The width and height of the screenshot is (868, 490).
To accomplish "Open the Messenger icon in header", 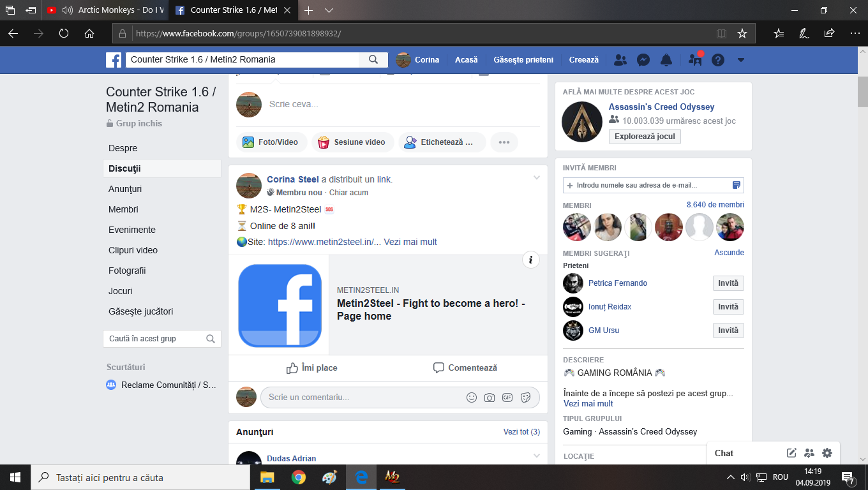I will point(643,60).
